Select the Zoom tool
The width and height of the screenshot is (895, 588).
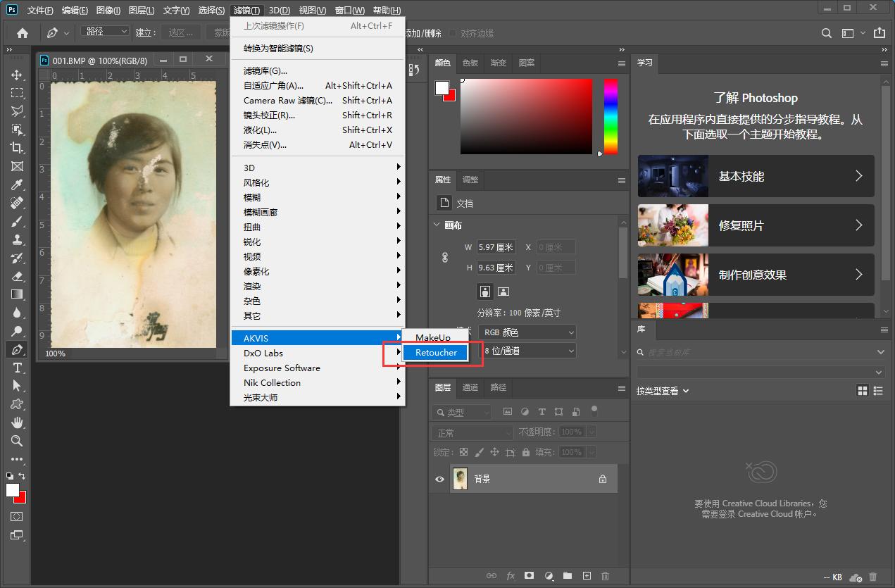[x=17, y=441]
